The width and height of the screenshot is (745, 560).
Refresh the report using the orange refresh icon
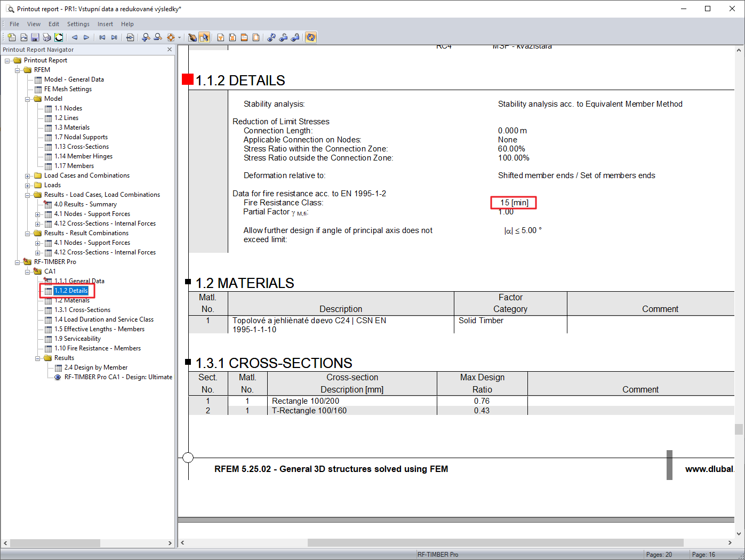tap(310, 37)
